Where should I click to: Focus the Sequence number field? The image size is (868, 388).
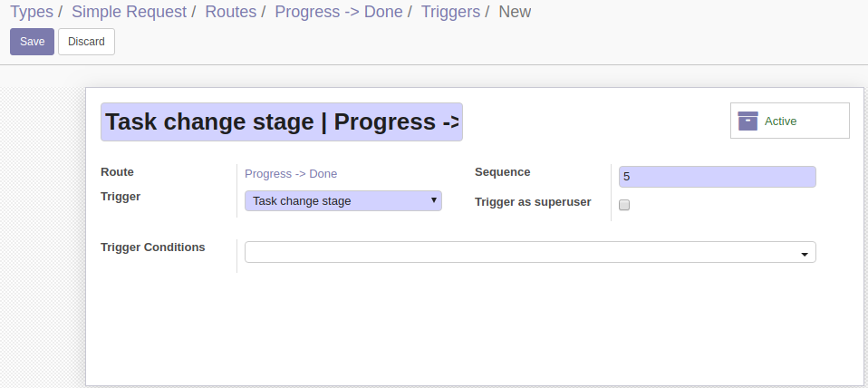(717, 177)
